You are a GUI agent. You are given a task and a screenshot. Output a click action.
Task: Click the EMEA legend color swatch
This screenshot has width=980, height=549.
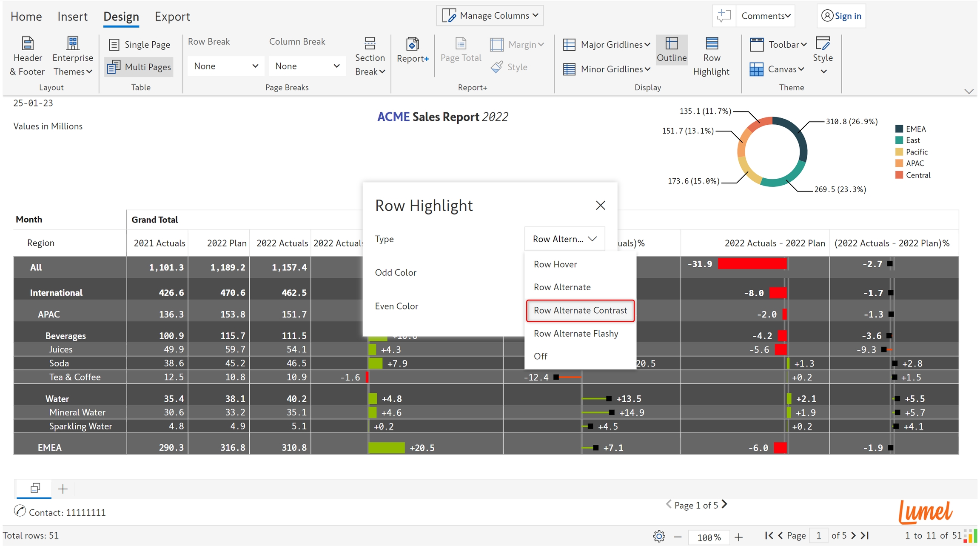(x=899, y=129)
